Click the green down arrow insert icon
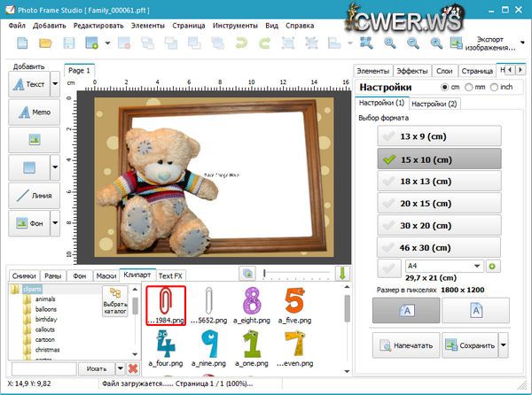Image resolution: width=532 pixels, height=395 pixels. point(342,274)
